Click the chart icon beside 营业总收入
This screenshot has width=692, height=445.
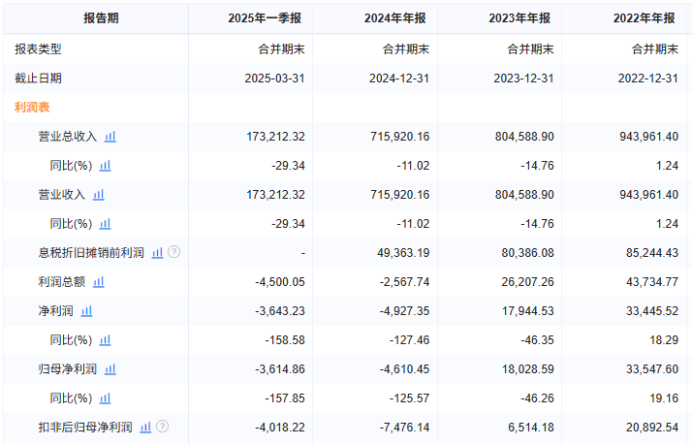(111, 137)
